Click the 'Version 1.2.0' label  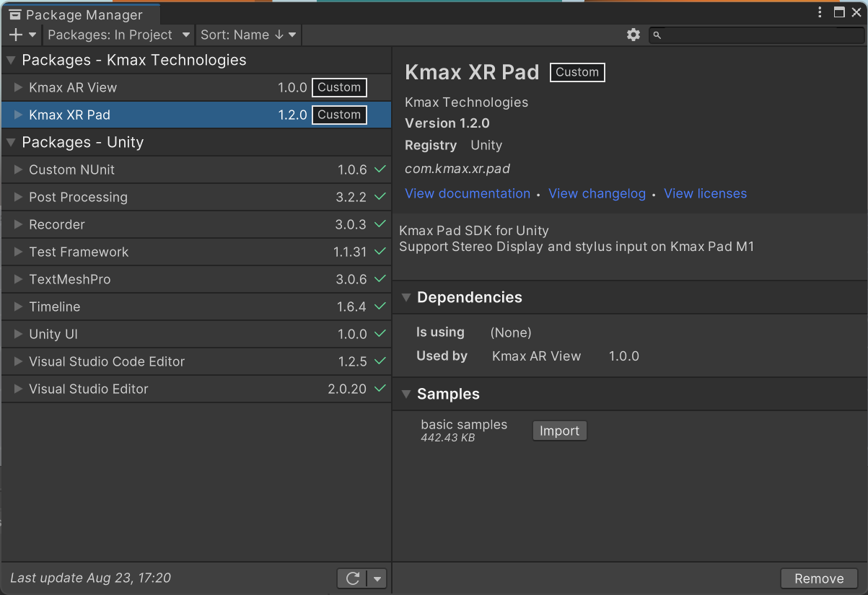click(447, 123)
